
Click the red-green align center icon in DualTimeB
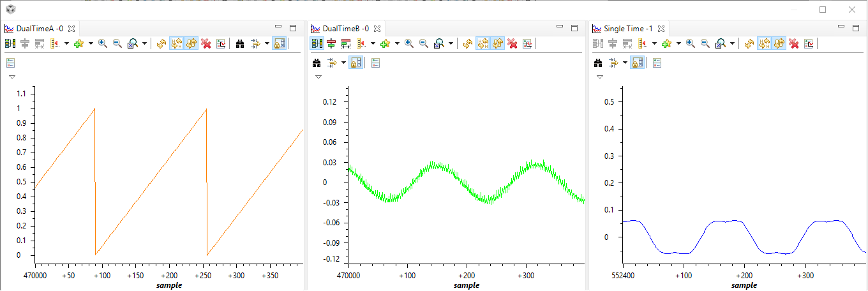pyautogui.click(x=331, y=43)
